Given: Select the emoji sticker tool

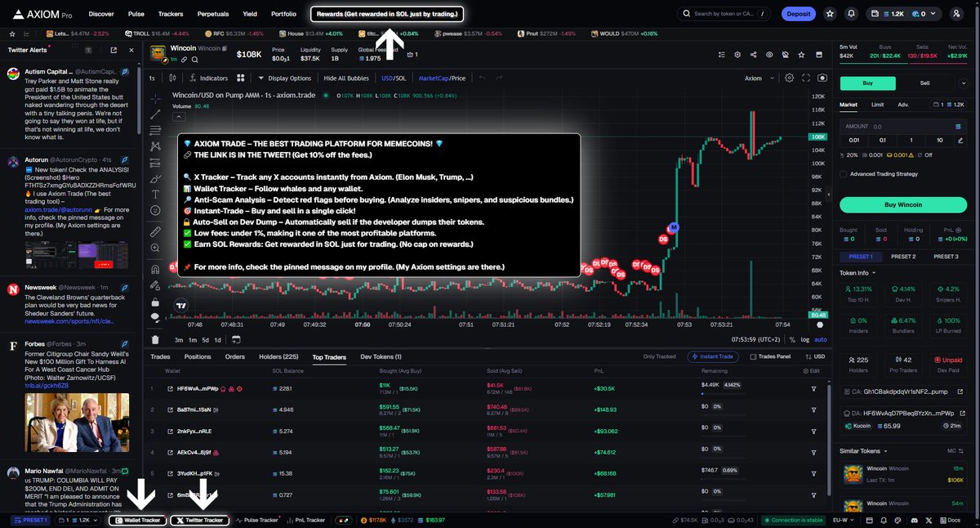Looking at the screenshot, I should pos(155,210).
